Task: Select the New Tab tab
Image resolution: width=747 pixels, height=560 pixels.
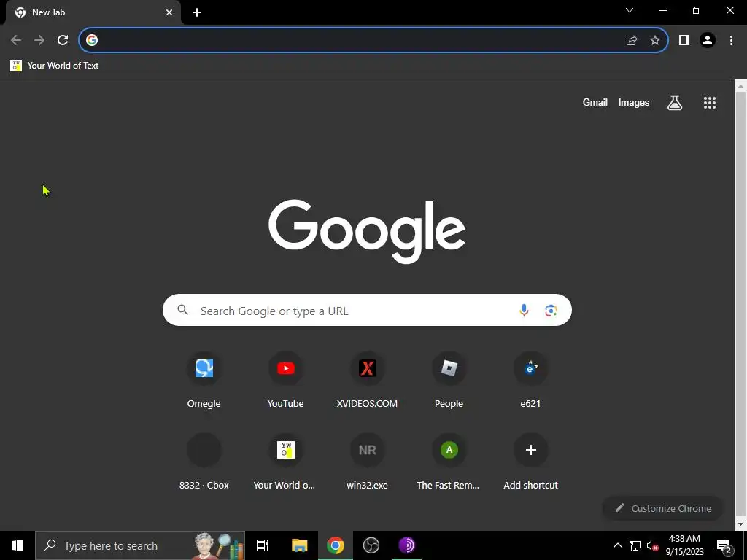Action: click(93, 12)
